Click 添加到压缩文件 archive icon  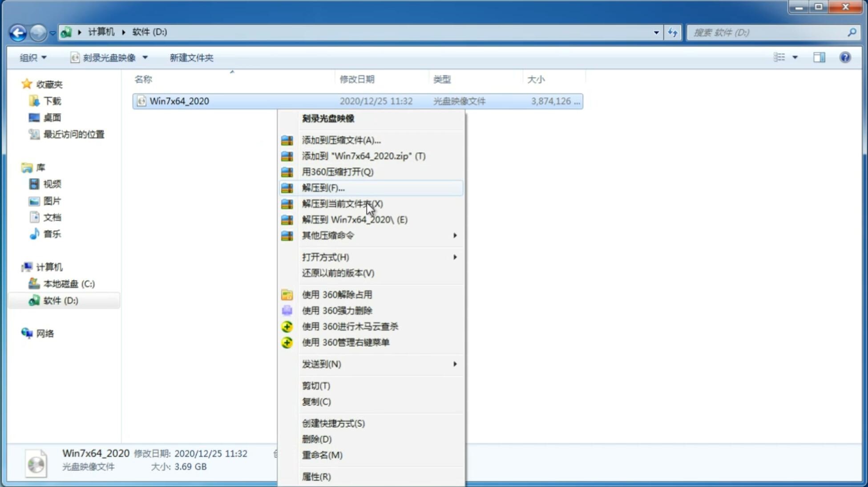click(x=286, y=140)
